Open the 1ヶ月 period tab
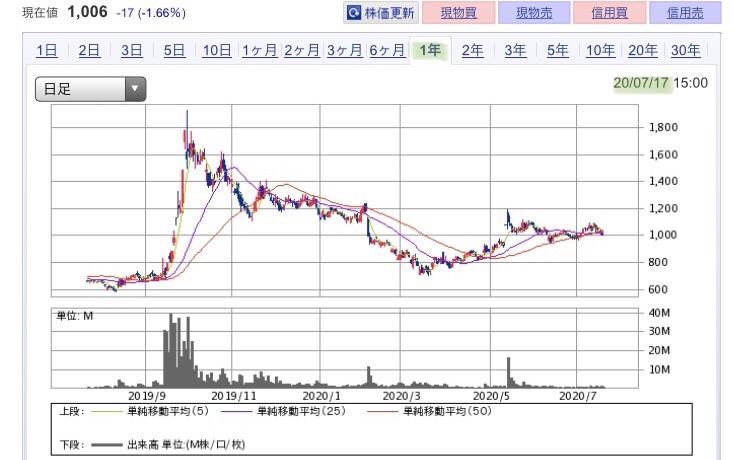The image size is (733, 460). (259, 50)
